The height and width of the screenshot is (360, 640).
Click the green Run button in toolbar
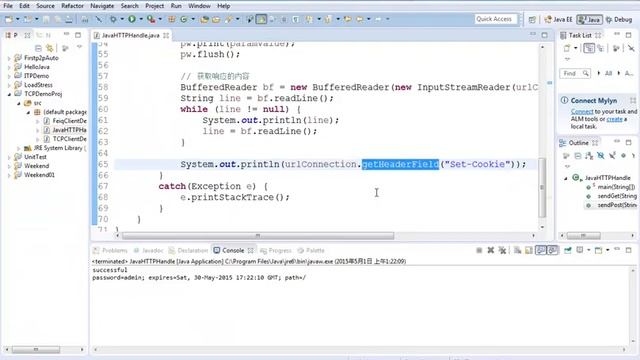132,19
